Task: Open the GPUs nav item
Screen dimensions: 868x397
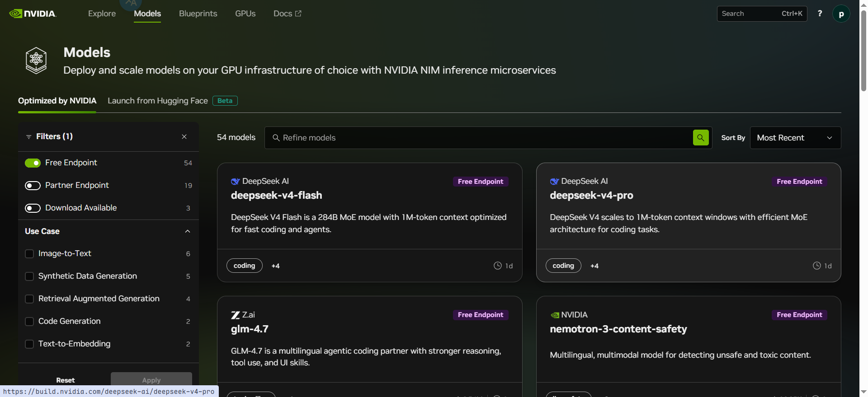Action: [x=245, y=14]
